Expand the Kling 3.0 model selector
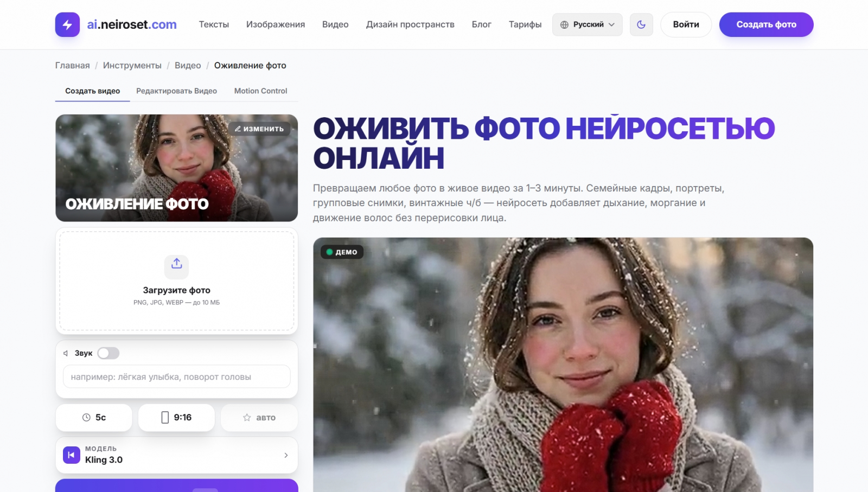Screen dimensions: 868x492 [177, 455]
